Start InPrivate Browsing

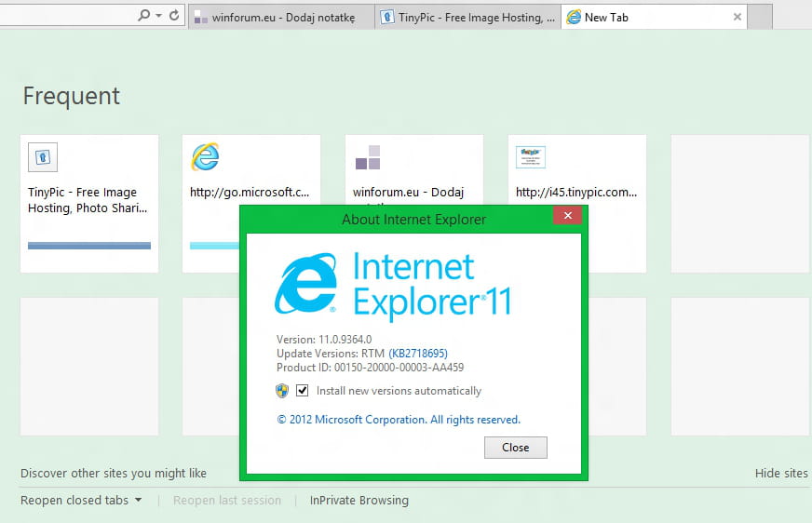coord(359,500)
